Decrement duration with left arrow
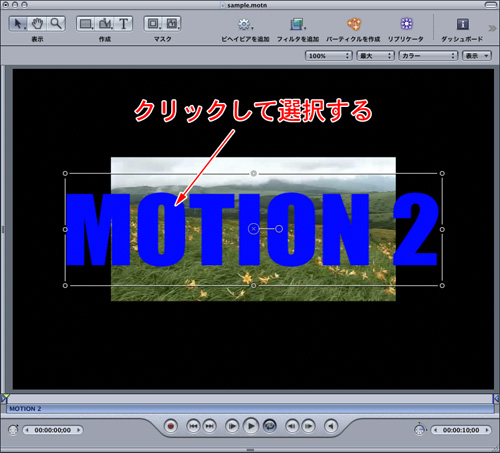500x453 pixels. click(435, 430)
